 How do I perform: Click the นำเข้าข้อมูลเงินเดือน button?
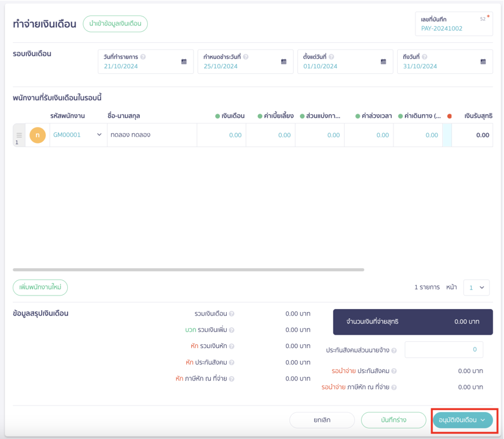pos(115,24)
